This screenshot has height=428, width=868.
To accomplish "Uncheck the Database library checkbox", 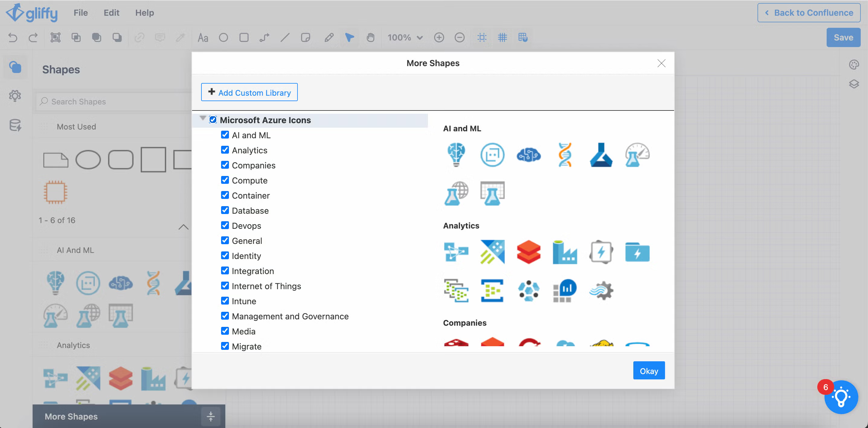I will [x=225, y=210].
